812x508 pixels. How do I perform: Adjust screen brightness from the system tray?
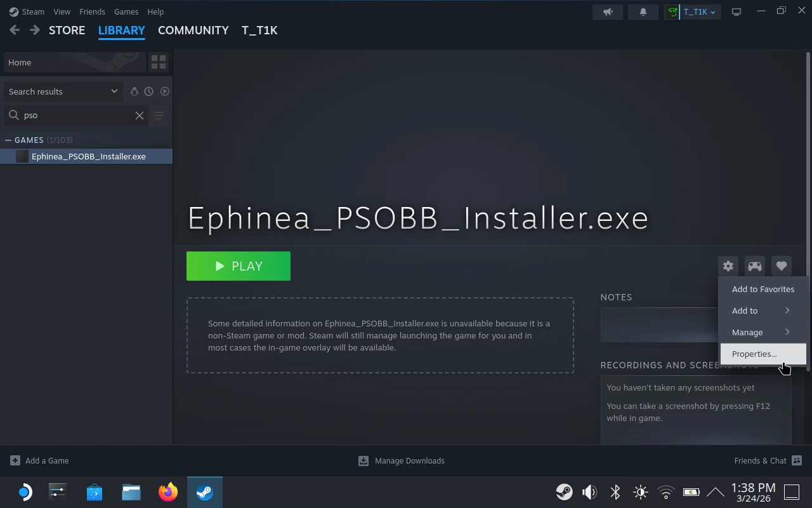click(x=640, y=491)
